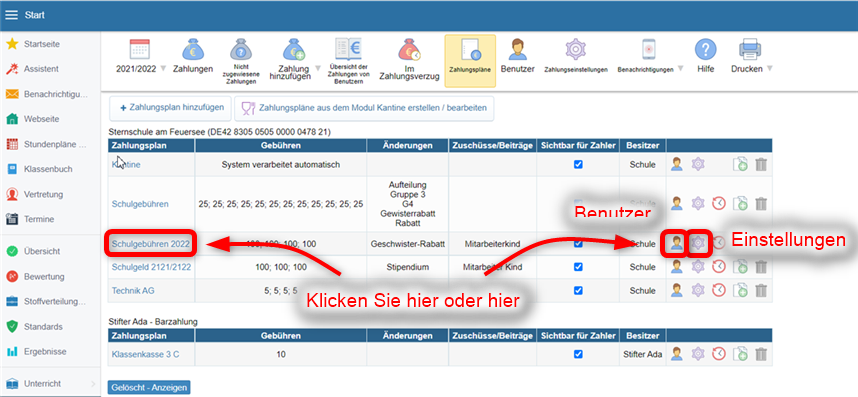This screenshot has height=397, width=858.
Task: Toggle the Technik AG visibility checkbox
Action: [578, 290]
